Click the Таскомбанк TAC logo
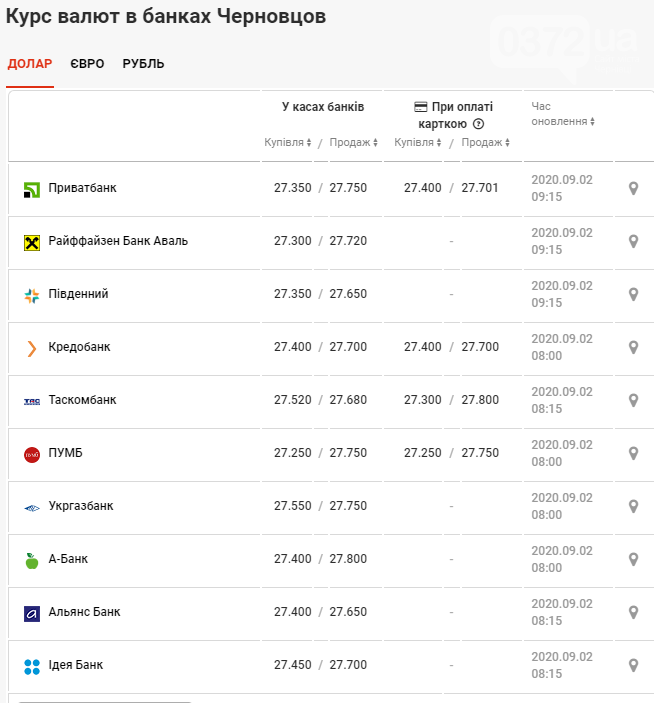654x703 pixels. coord(32,402)
